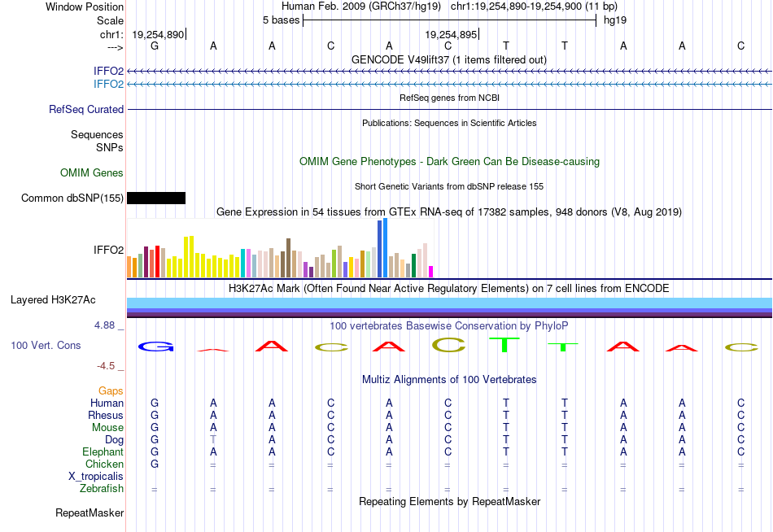Image resolution: width=773 pixels, height=532 pixels.
Task: Click the Chicken species row label
Action: (x=104, y=464)
